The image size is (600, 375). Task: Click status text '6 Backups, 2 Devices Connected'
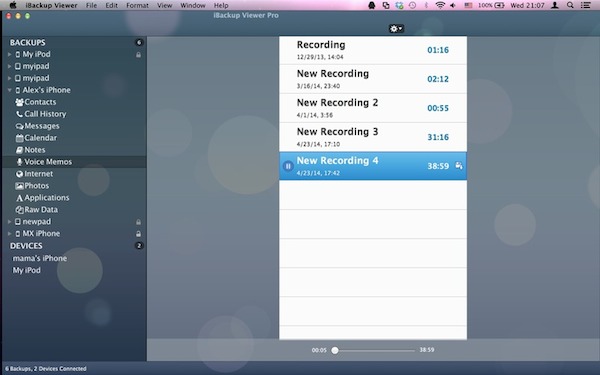point(46,369)
